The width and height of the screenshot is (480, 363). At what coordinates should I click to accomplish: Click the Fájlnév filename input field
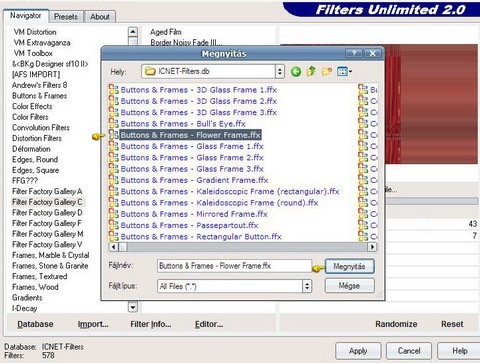pyautogui.click(x=234, y=266)
